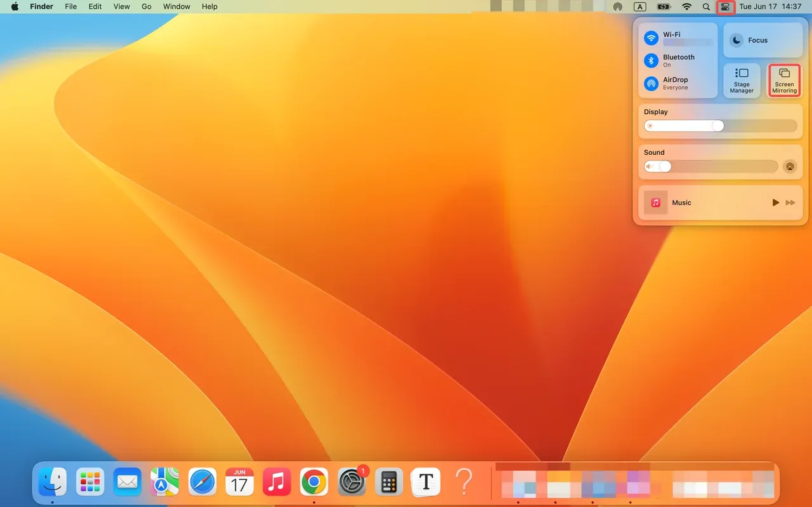Click the input source A icon
The height and width of the screenshot is (507, 812).
pyautogui.click(x=640, y=7)
